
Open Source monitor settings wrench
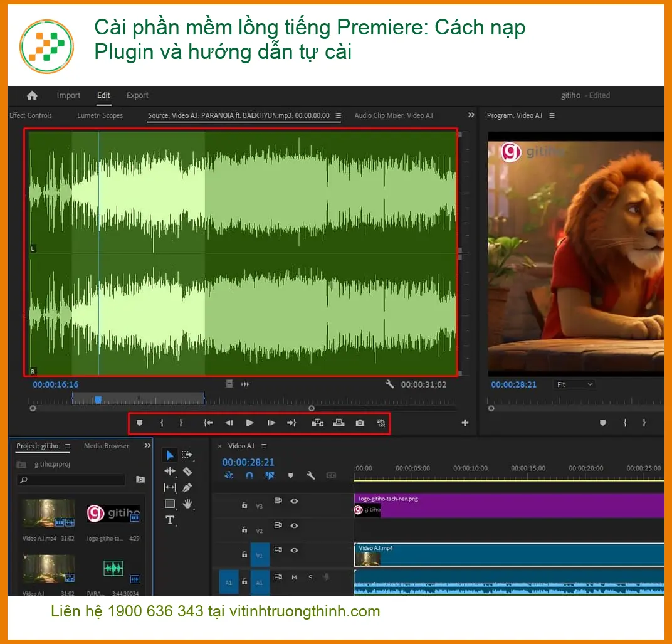tap(389, 384)
